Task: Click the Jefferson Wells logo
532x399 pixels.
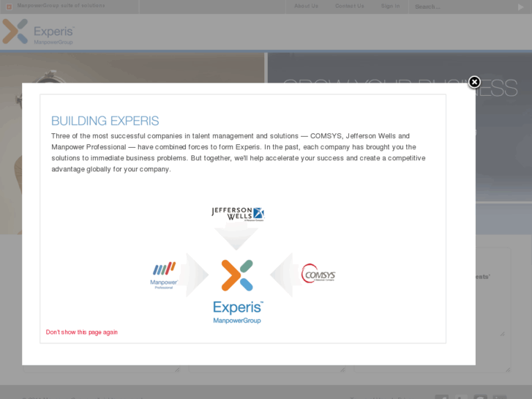Action: pyautogui.click(x=238, y=214)
